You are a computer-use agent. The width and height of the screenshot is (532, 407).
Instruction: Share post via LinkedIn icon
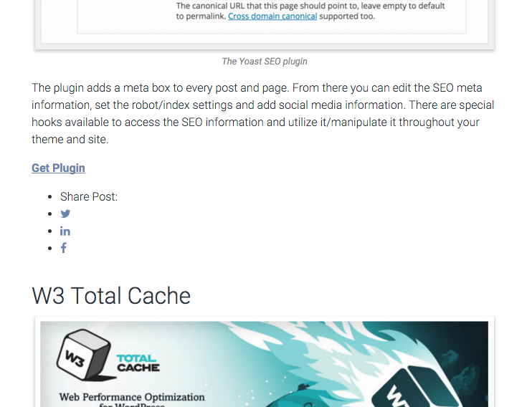(65, 231)
